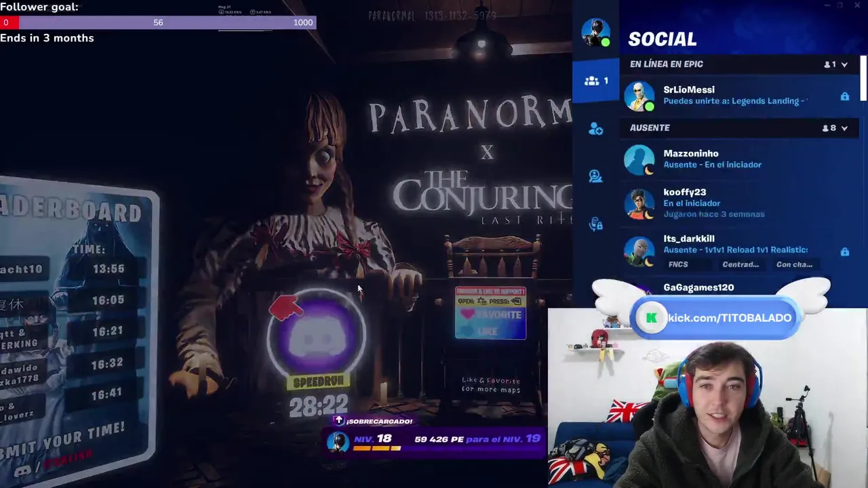868x488 pixels.
Task: Click Ausente - En el iniciador status text
Action: click(x=712, y=165)
